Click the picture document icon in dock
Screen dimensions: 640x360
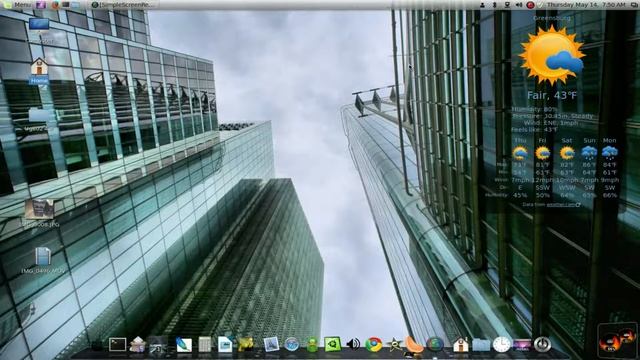tap(225, 345)
